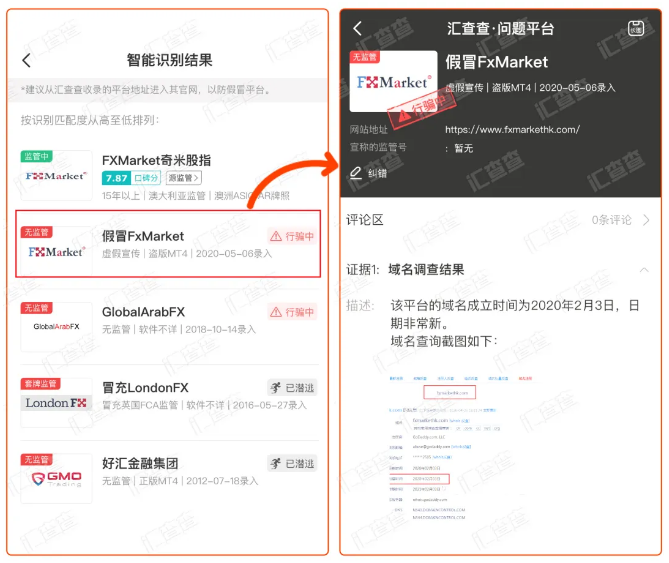Screen dimensions: 669x563
Task: Open the London FX logo thumbnail
Action: 56,403
